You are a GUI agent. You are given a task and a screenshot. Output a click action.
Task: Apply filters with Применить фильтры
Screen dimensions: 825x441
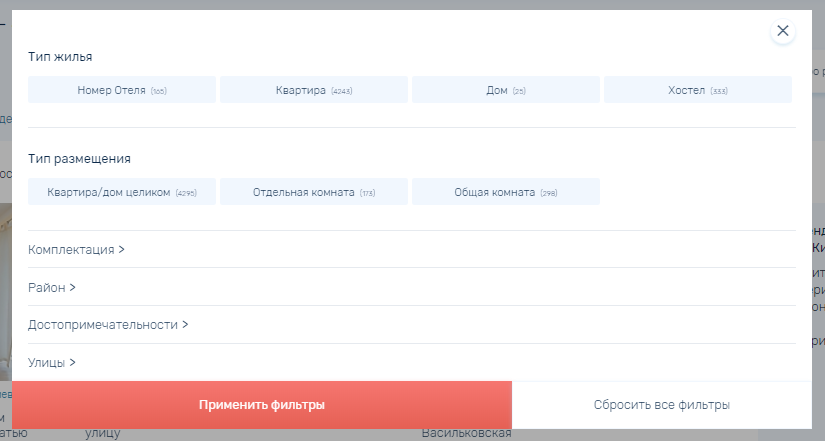click(261, 405)
